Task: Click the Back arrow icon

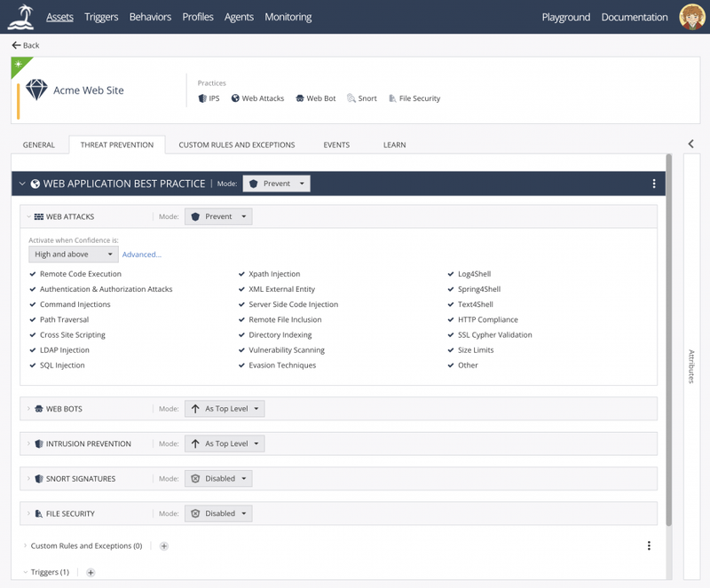Action: pos(16,45)
